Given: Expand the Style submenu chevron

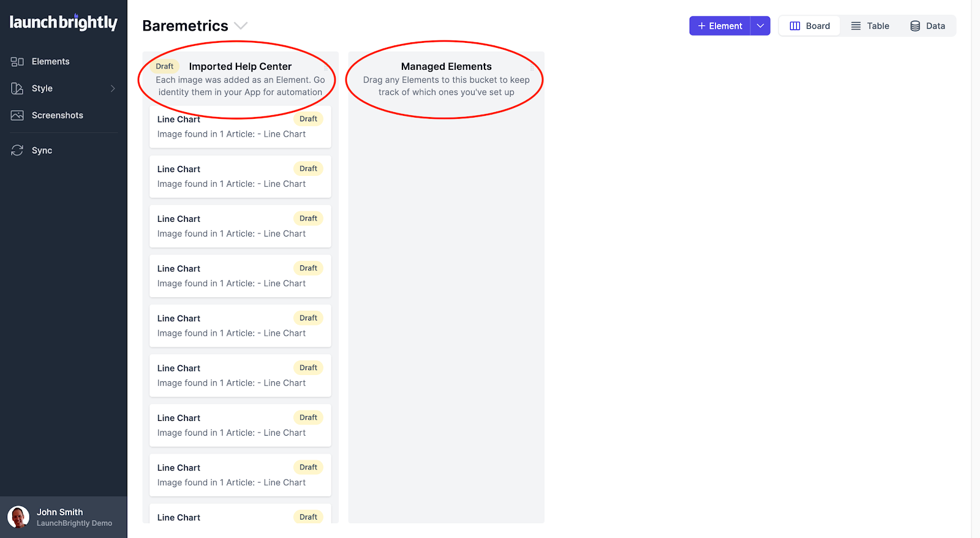Looking at the screenshot, I should click(x=113, y=89).
